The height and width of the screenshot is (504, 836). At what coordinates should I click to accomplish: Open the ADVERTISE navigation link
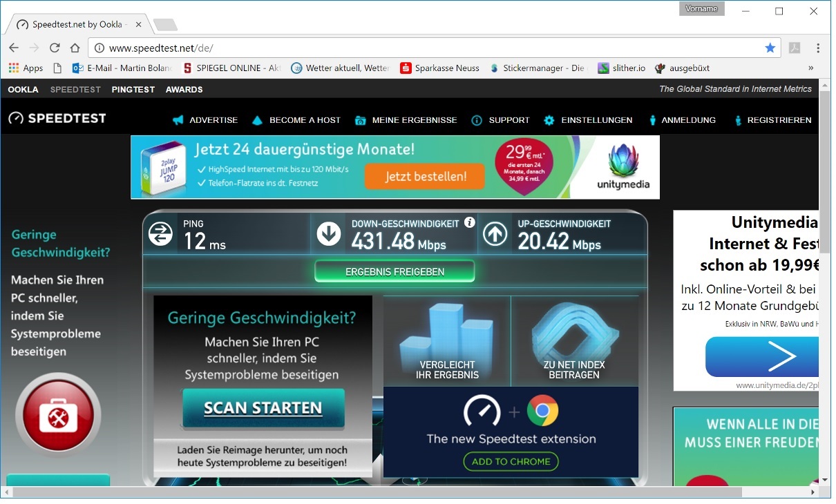[213, 120]
